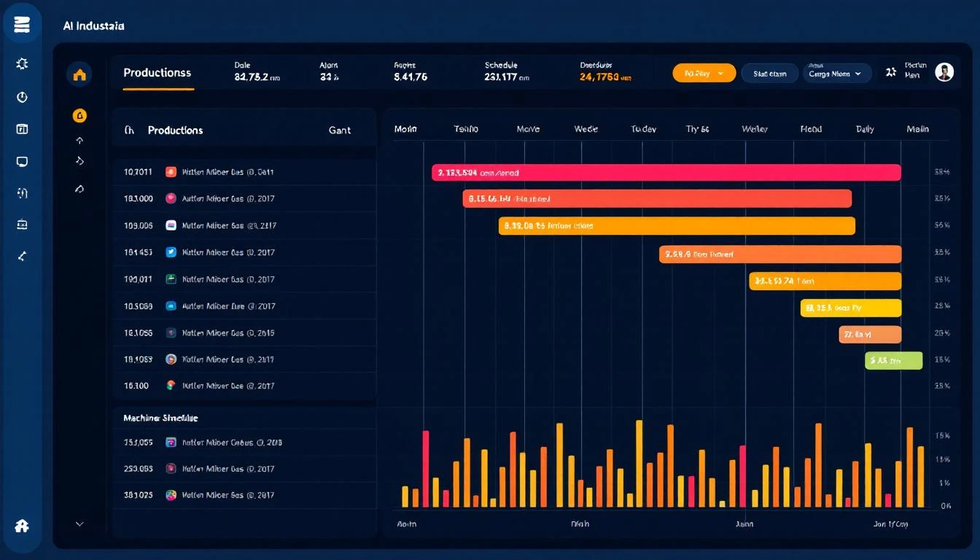Expand the orange Ni Alley dropdown

(x=703, y=73)
